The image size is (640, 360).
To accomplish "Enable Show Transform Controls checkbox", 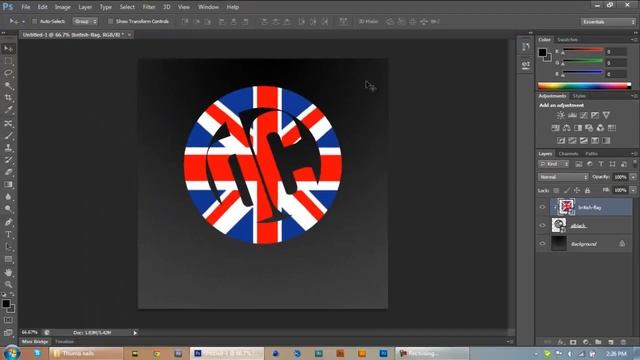I will 110,21.
